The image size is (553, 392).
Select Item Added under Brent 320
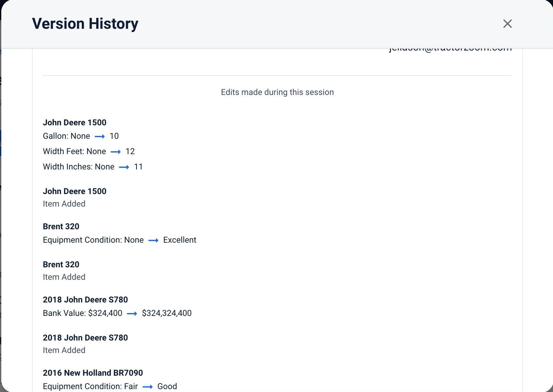click(64, 277)
